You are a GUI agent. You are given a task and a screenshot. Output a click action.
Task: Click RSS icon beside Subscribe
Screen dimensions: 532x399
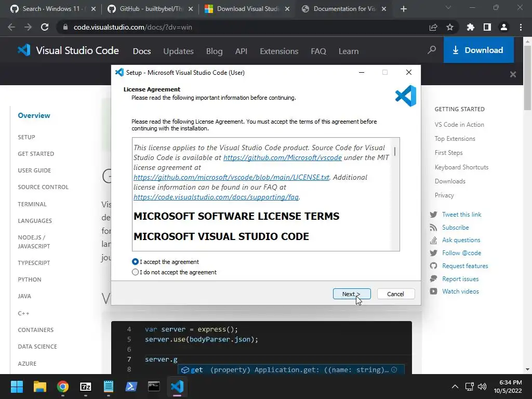(433, 228)
